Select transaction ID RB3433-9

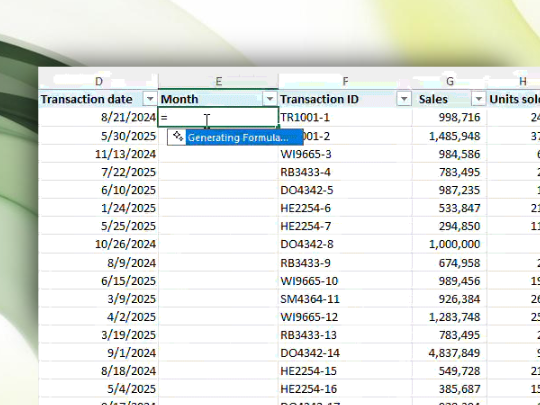click(x=345, y=263)
